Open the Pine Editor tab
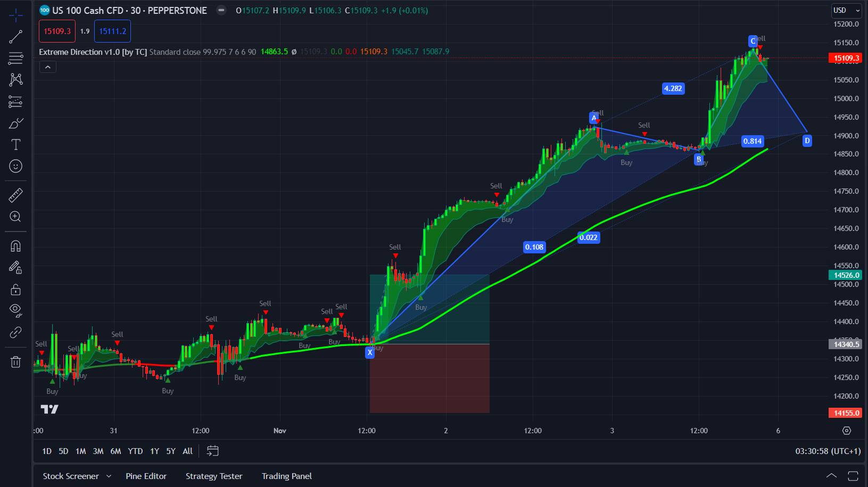 pyautogui.click(x=146, y=476)
